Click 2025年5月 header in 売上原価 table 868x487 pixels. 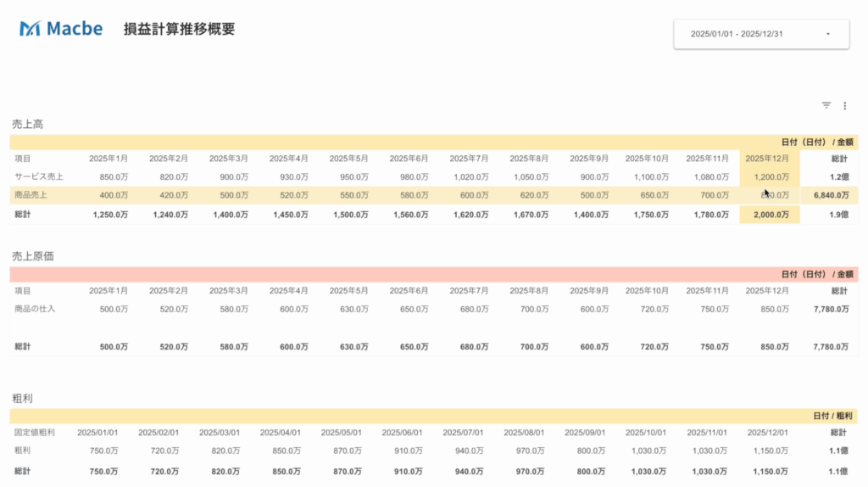coord(349,290)
